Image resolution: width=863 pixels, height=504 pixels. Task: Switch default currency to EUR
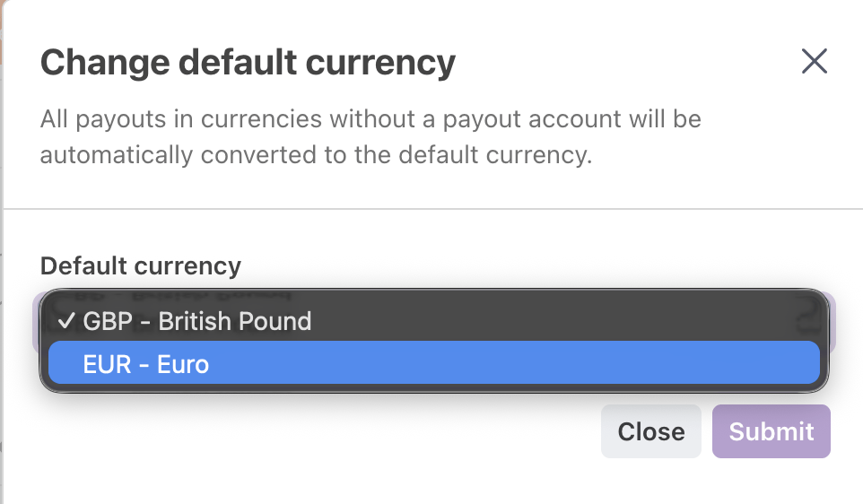145,364
